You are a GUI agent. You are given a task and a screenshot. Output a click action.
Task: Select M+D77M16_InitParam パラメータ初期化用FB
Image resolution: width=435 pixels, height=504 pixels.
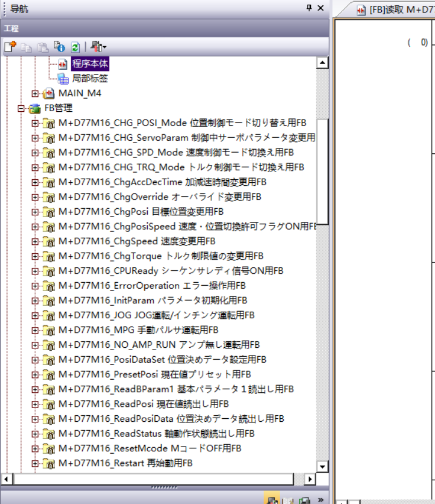tap(152, 301)
